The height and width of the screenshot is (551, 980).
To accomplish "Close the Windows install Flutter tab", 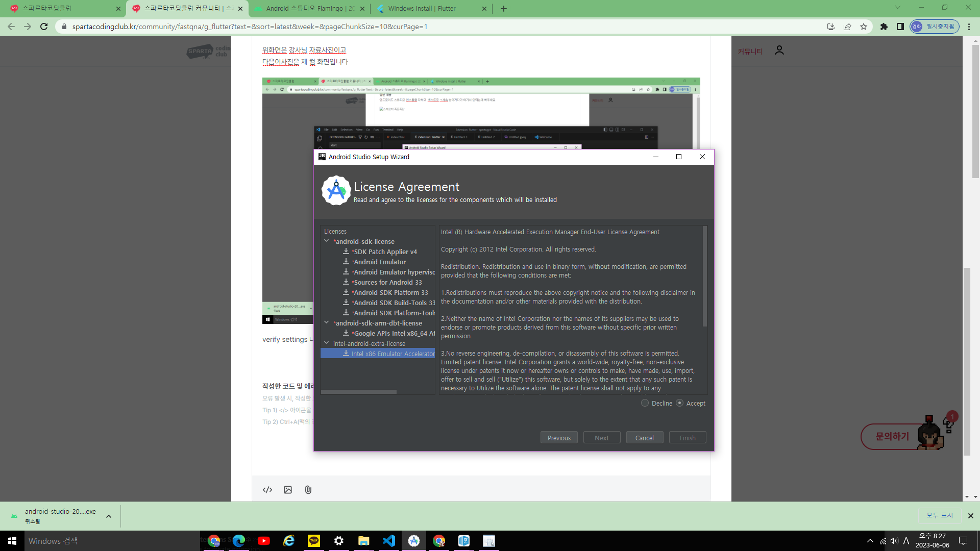I will pos(485,9).
